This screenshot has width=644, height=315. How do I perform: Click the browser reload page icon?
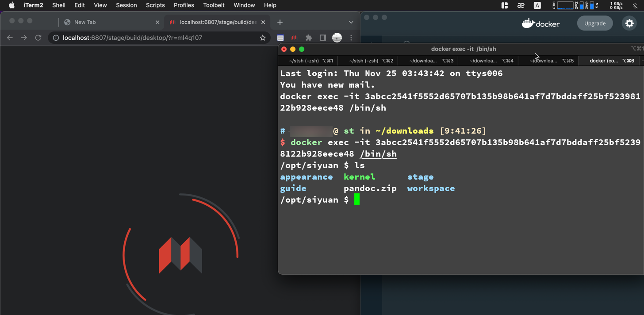[38, 38]
